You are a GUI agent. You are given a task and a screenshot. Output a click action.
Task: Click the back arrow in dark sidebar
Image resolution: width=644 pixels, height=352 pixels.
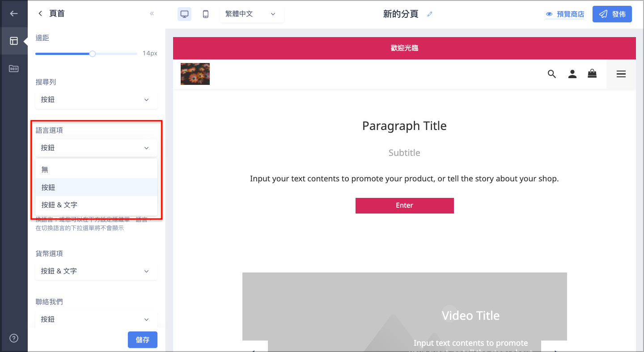click(x=14, y=13)
